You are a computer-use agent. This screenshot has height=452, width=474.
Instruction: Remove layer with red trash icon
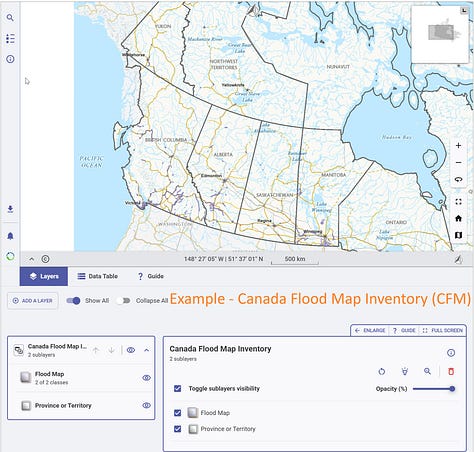(x=451, y=371)
